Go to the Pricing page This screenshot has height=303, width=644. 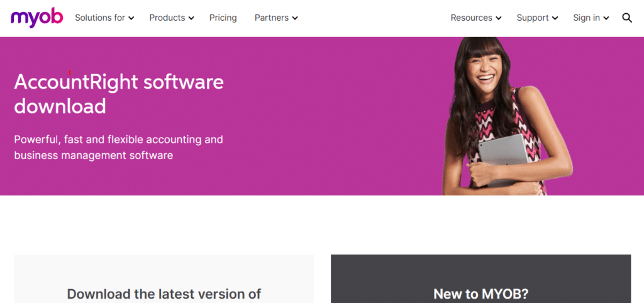pyautogui.click(x=223, y=18)
